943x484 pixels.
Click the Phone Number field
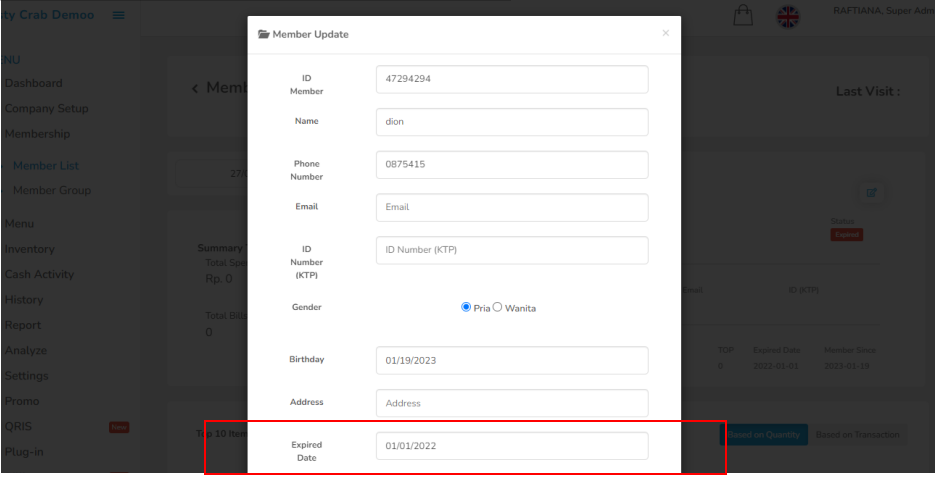pyautogui.click(x=512, y=165)
